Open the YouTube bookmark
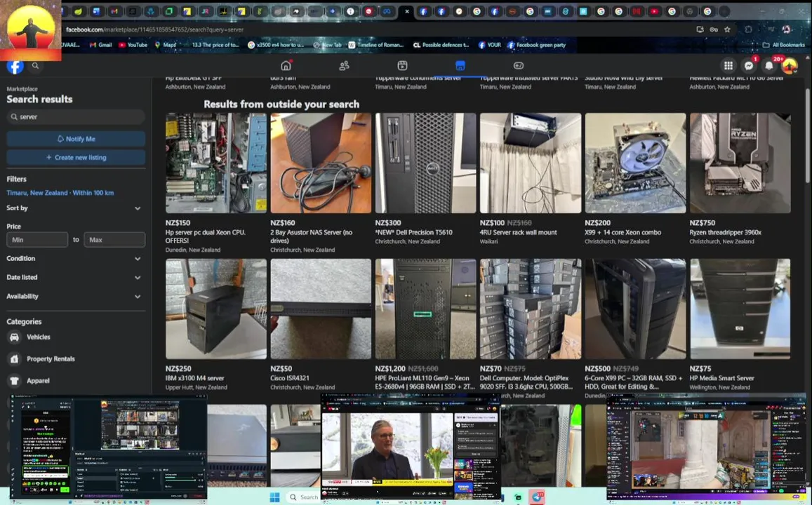Image resolution: width=812 pixels, height=505 pixels. pos(133,45)
